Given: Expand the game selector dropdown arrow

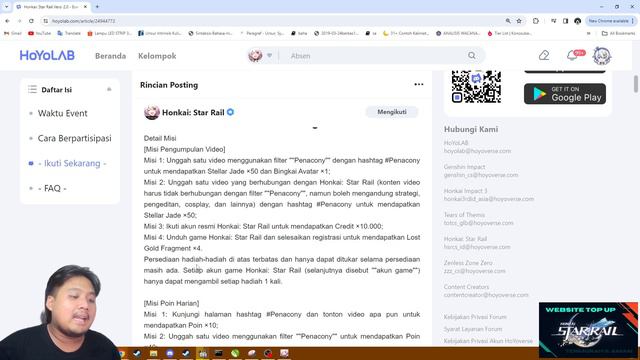Looking at the screenshot, I should point(269,56).
